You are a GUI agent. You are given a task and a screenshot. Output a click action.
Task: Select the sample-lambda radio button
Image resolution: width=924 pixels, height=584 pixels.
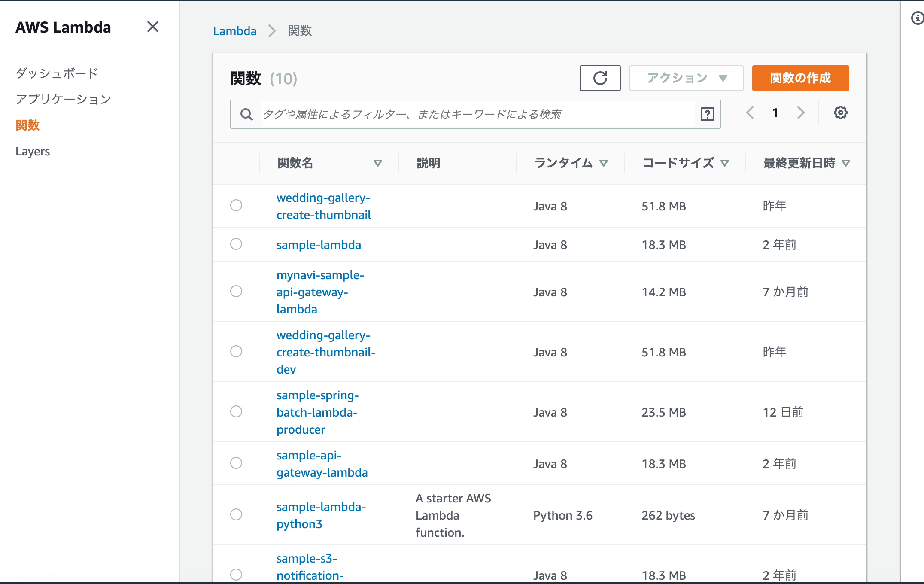236,244
